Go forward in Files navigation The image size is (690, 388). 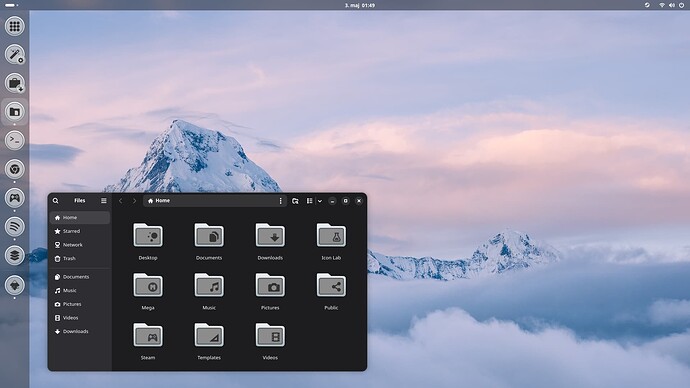tap(135, 201)
